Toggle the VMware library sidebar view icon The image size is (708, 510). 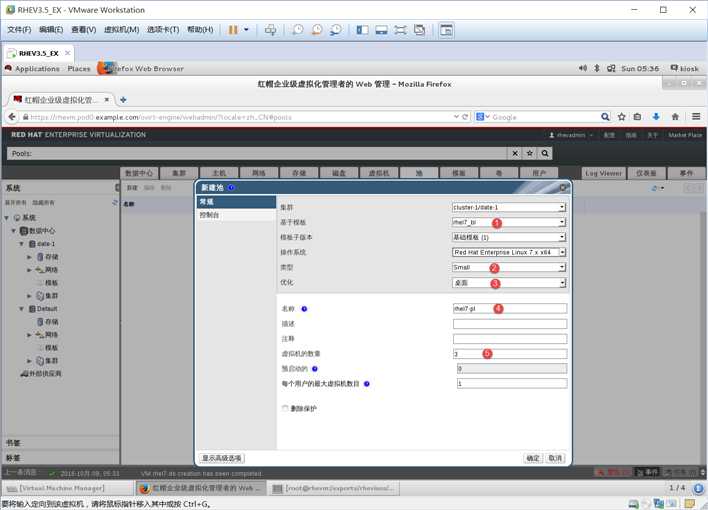362,30
